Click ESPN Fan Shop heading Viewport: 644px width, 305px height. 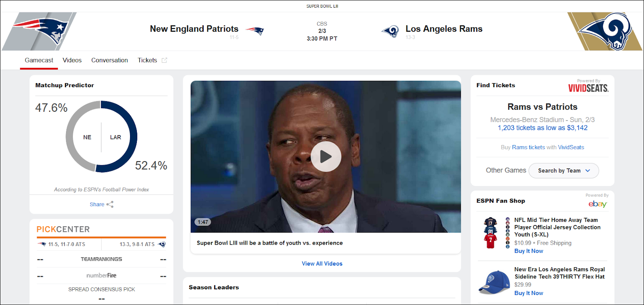[501, 201]
